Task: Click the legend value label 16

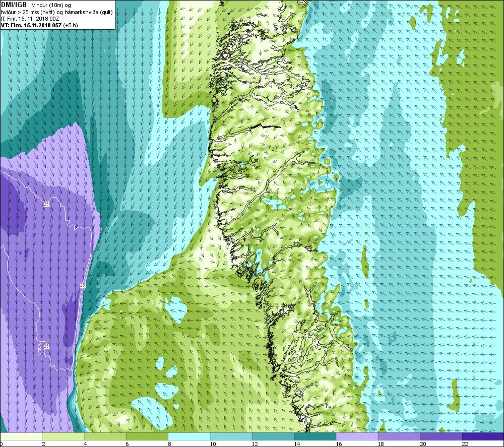Action: [339, 444]
